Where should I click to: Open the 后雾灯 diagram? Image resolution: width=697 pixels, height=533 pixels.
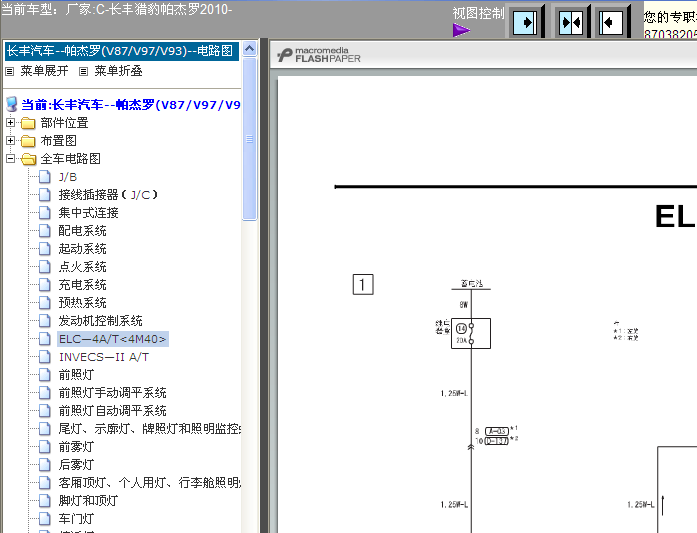[x=76, y=465]
